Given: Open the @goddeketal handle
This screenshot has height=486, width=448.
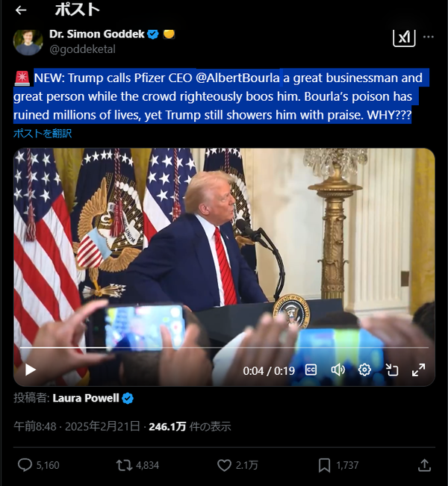Looking at the screenshot, I should point(82,49).
